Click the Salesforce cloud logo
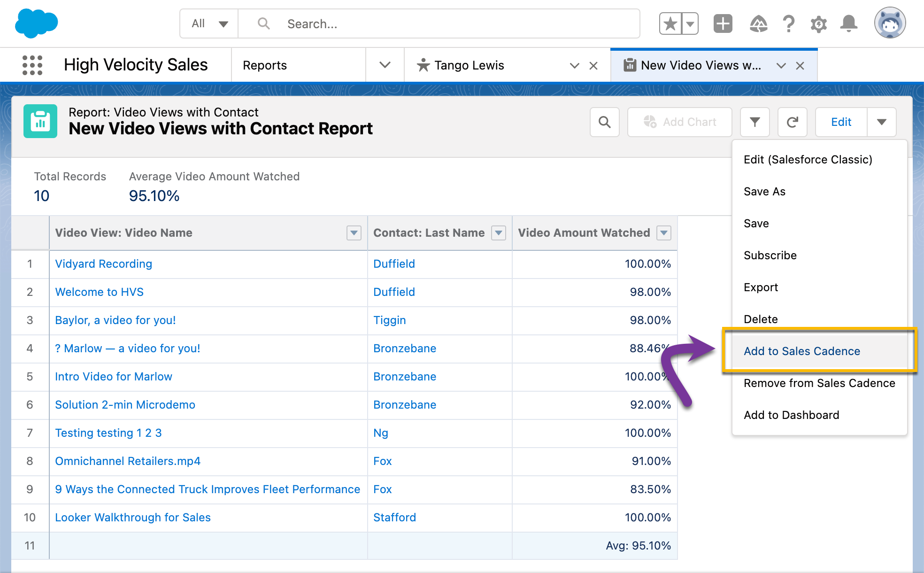This screenshot has width=924, height=573. click(x=36, y=23)
